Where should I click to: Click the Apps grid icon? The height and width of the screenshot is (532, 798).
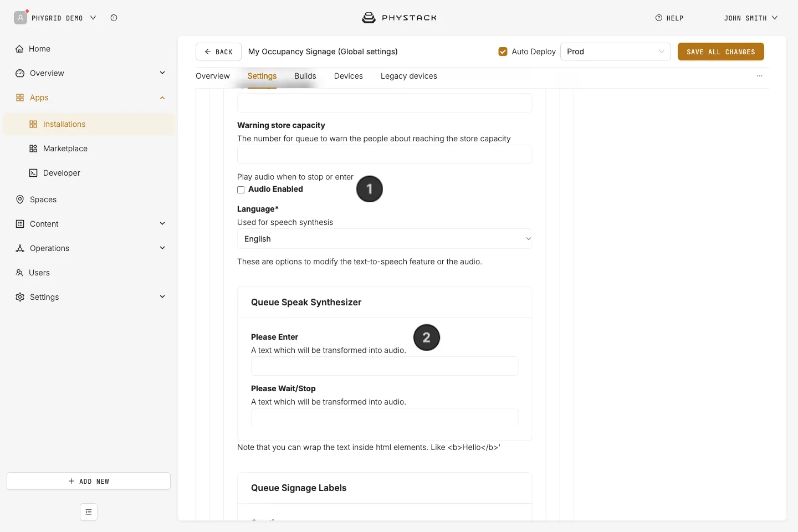(x=20, y=98)
